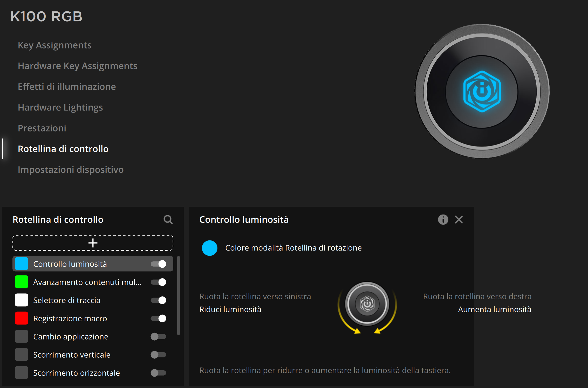588x388 pixels.
Task: Close the Controllo luminosità panel
Action: [459, 220]
